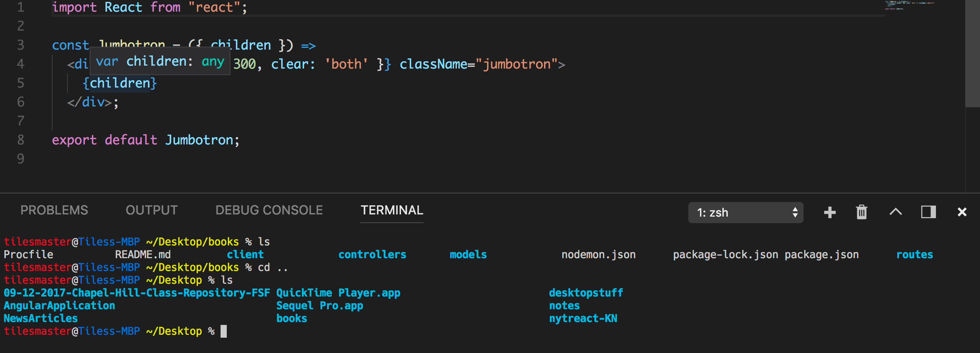Close the terminal panel
The image size is (980, 353).
[x=962, y=212]
